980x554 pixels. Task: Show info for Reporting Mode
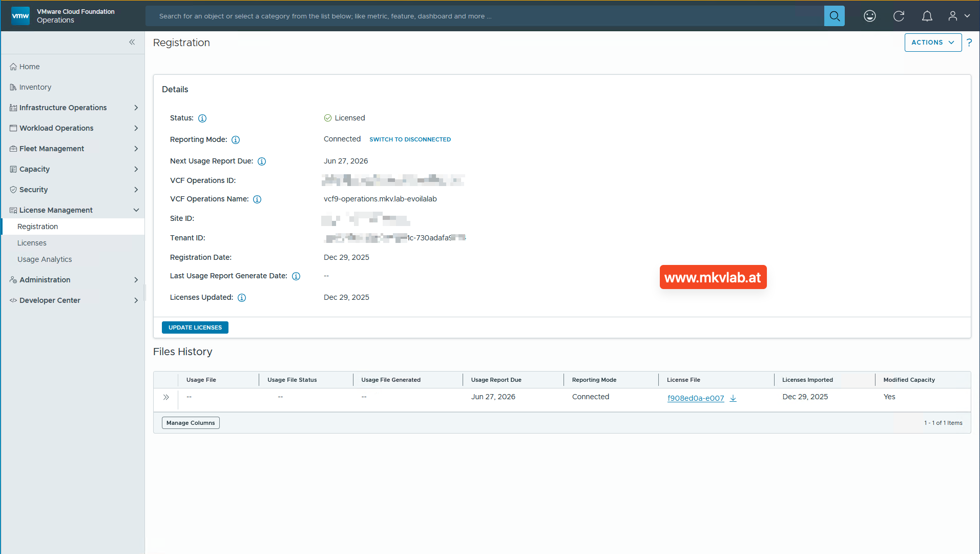(236, 140)
